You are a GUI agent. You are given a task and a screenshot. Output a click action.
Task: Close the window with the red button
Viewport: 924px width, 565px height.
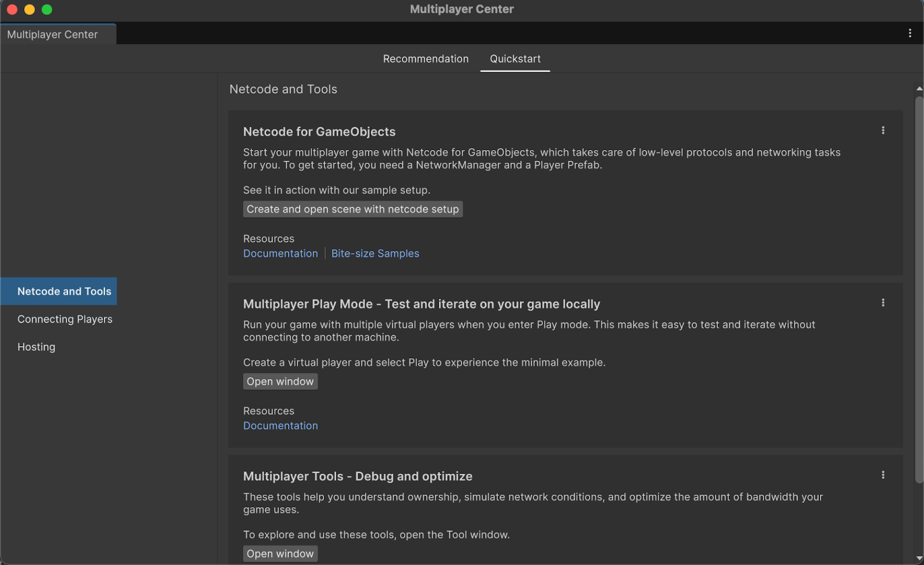[x=12, y=9]
